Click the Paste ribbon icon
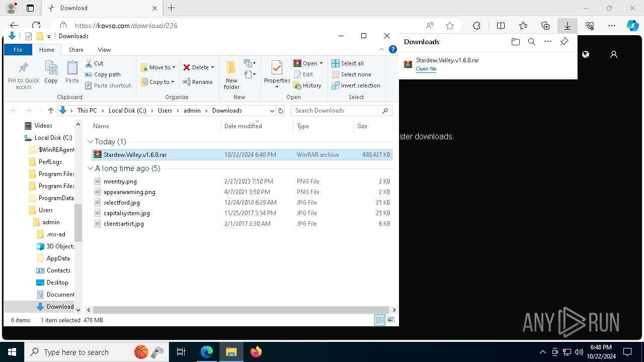Viewport: 644px width, 362px height. pyautogui.click(x=72, y=72)
